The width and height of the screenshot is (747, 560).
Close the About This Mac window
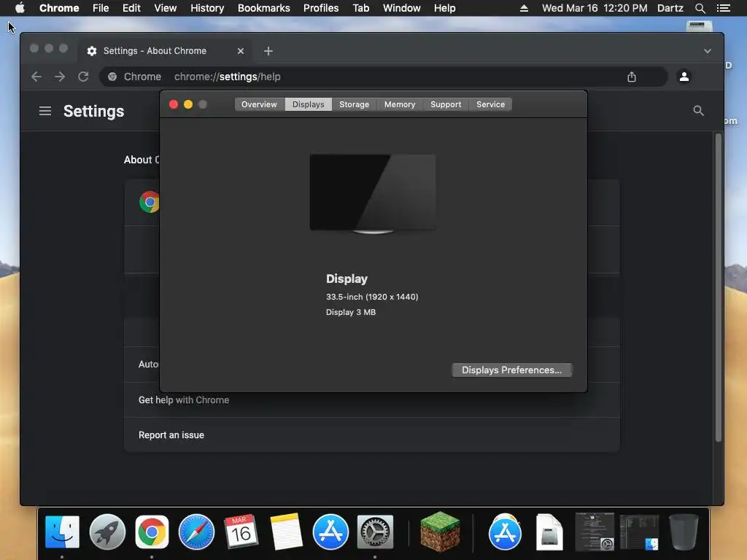pos(174,104)
